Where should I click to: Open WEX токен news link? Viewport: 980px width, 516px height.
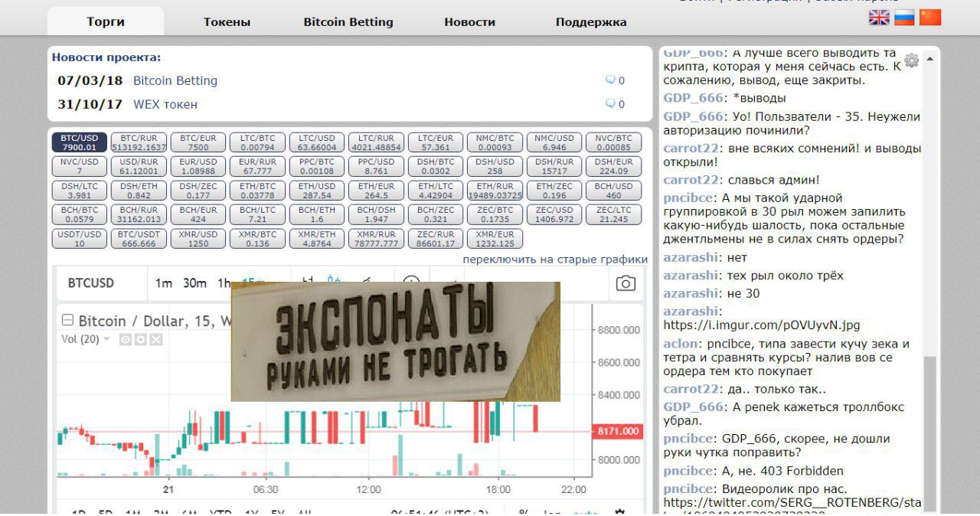(165, 104)
